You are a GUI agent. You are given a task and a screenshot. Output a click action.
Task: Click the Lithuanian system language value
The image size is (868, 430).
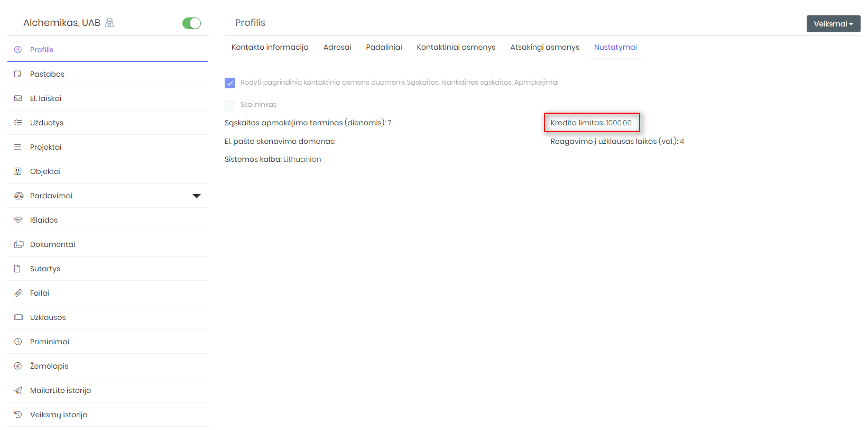click(x=302, y=159)
